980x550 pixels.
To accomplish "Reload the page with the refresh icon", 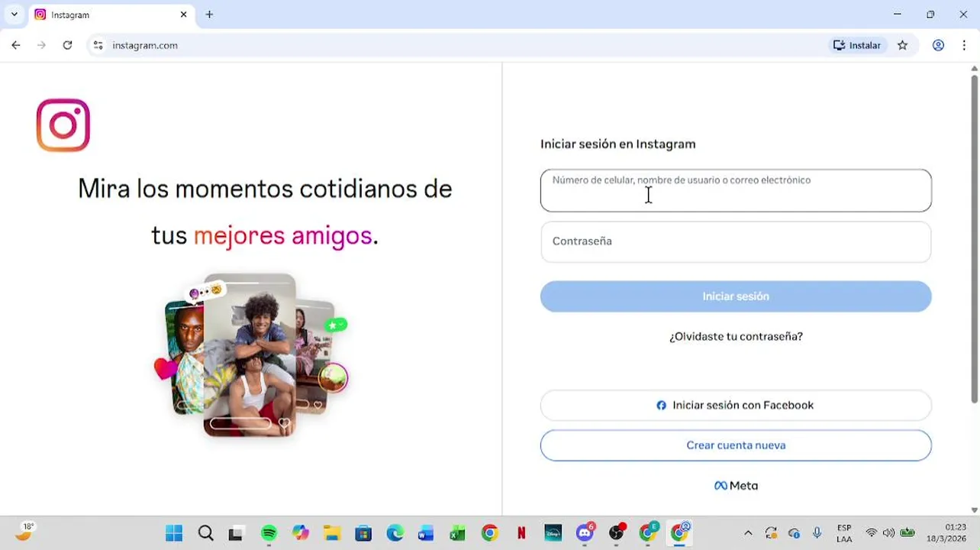I will coord(67,45).
